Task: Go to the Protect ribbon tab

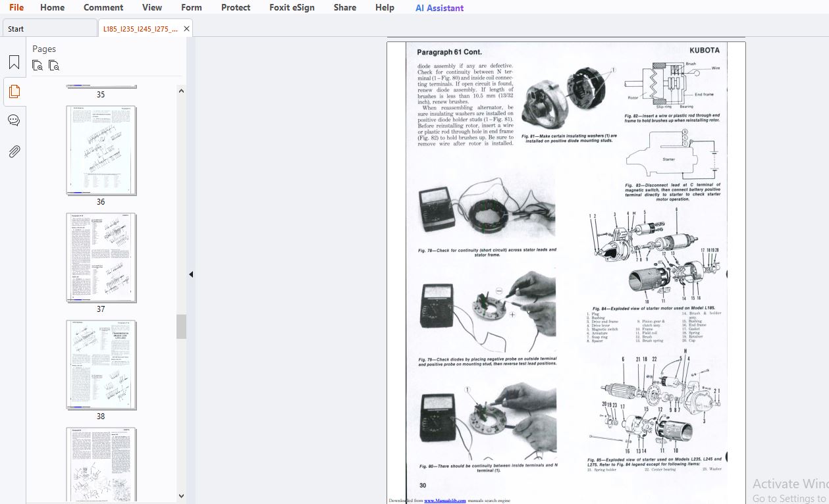Action: (236, 7)
